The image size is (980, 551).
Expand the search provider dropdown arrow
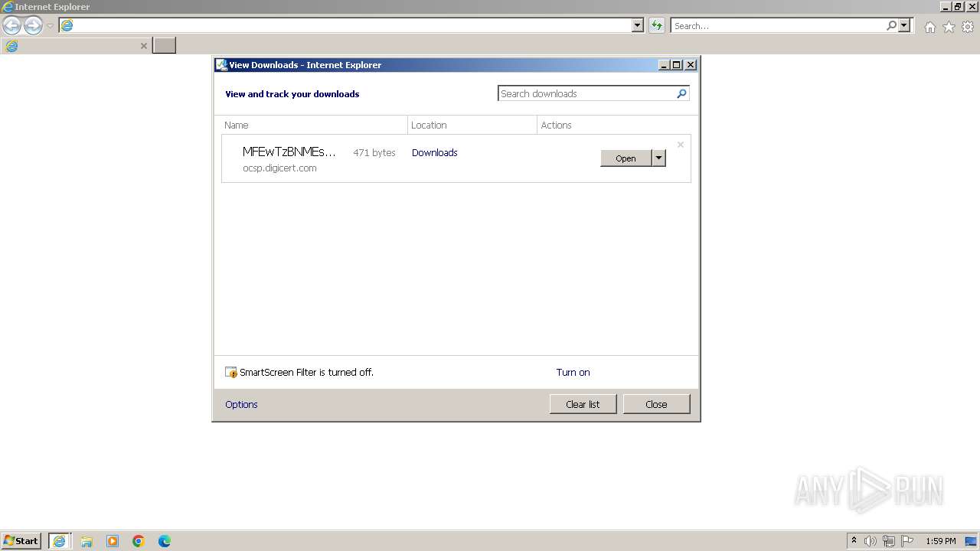point(904,25)
